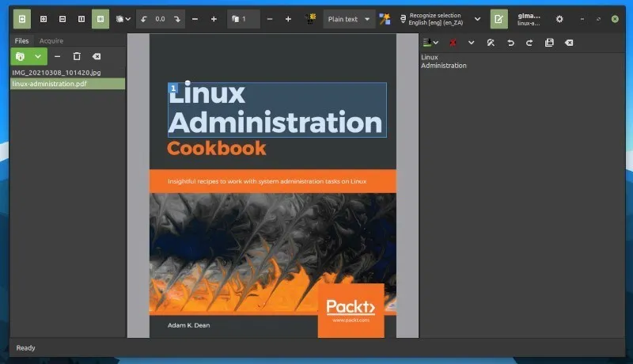The width and height of the screenshot is (633, 364).
Task: Click the zoom out toolbar icon
Action: 63,18
